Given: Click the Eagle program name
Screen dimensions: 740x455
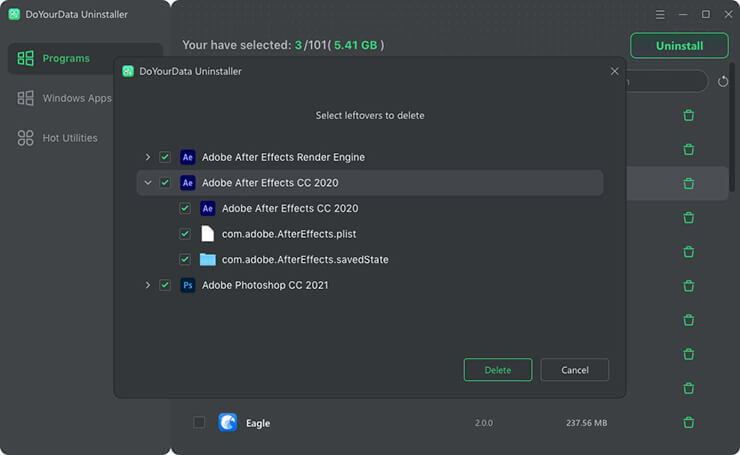Looking at the screenshot, I should (x=258, y=423).
